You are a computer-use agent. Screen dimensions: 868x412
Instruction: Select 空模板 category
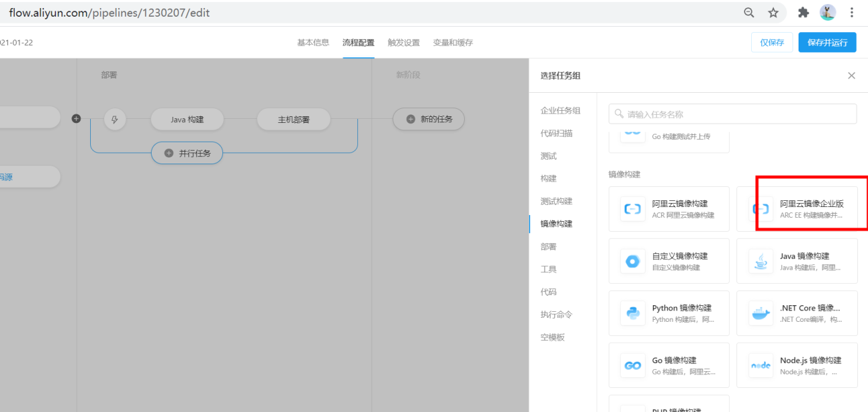[552, 337]
